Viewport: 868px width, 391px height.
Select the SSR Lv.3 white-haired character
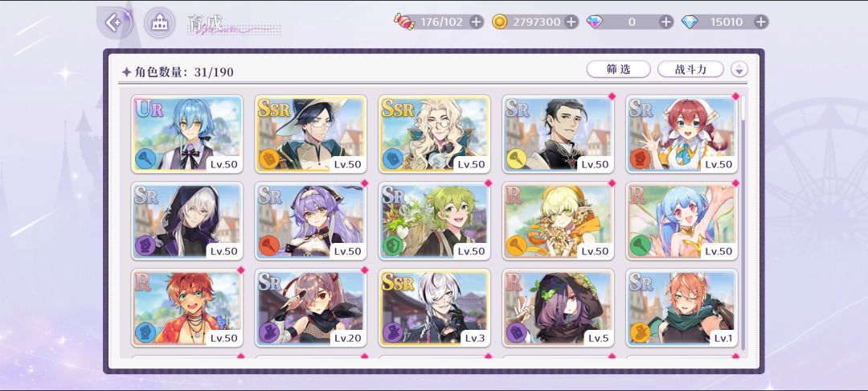(x=435, y=307)
